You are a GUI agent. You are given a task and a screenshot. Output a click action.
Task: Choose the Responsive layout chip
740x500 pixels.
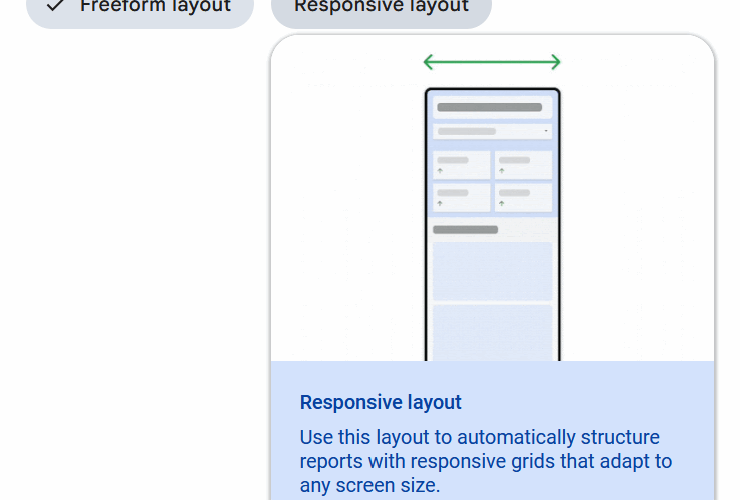381,8
